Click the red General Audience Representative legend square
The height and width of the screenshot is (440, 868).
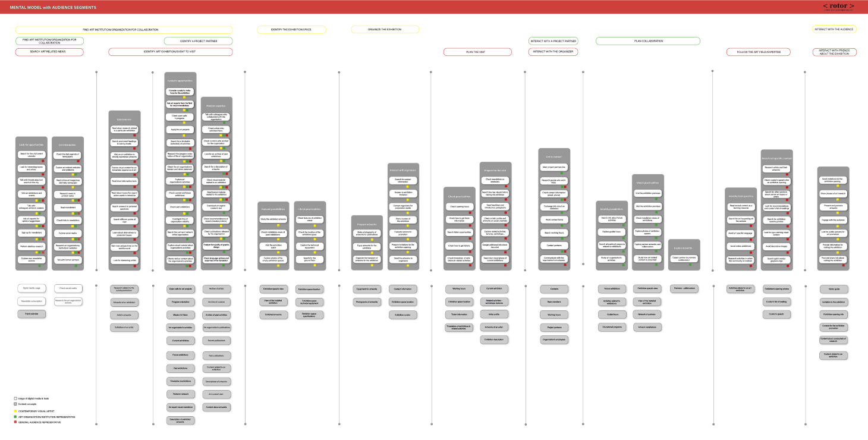[x=15, y=422]
